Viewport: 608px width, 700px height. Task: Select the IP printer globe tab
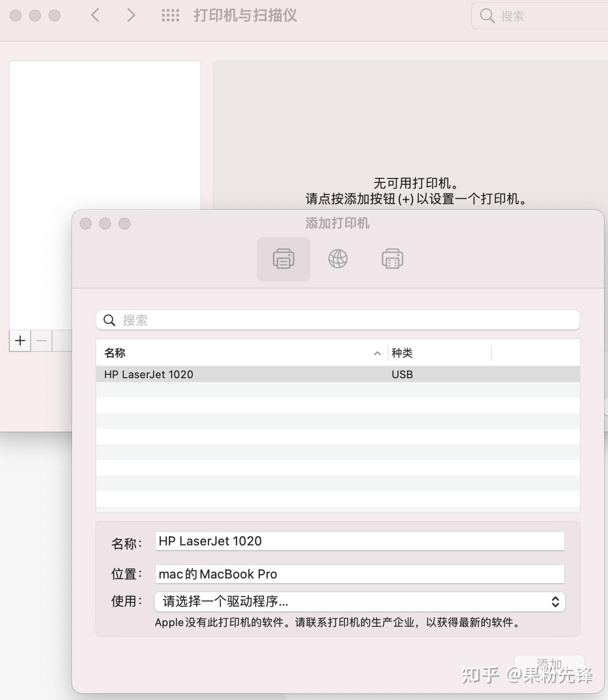(x=338, y=259)
